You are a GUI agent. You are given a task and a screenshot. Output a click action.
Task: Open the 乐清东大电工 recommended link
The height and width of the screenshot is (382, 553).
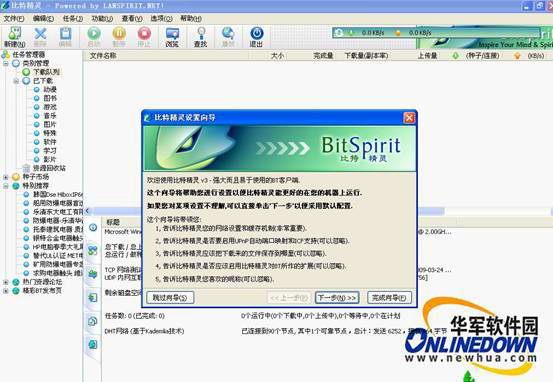point(58,212)
